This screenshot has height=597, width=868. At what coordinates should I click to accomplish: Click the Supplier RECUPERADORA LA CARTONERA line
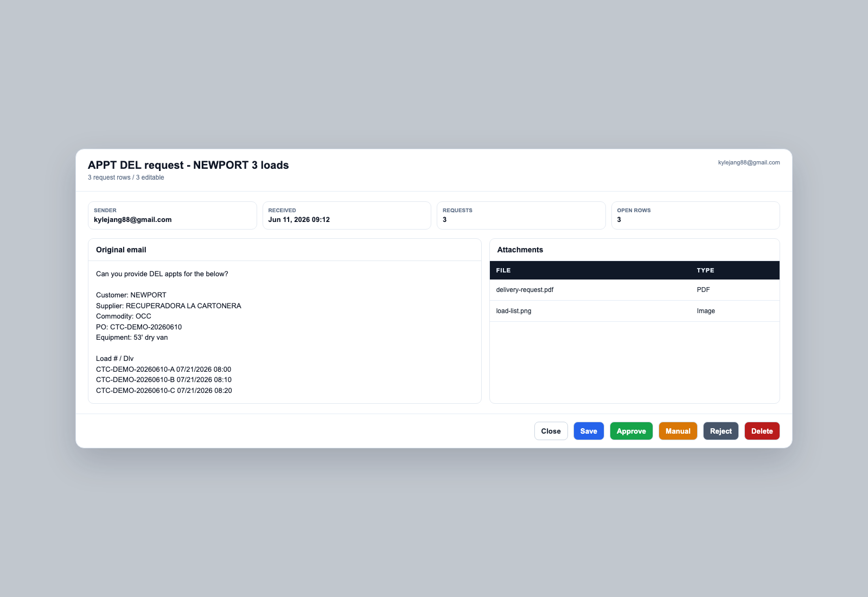169,306
